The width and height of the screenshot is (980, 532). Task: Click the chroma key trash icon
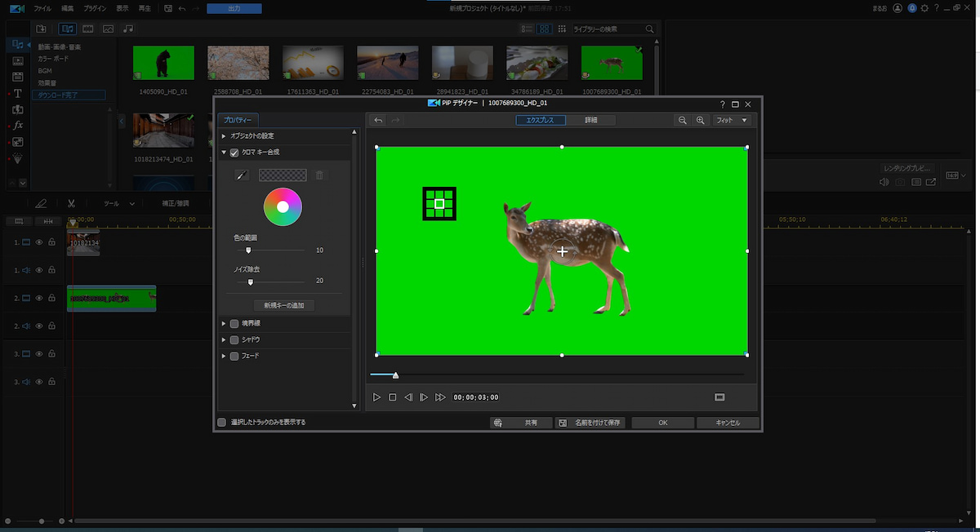(x=319, y=175)
